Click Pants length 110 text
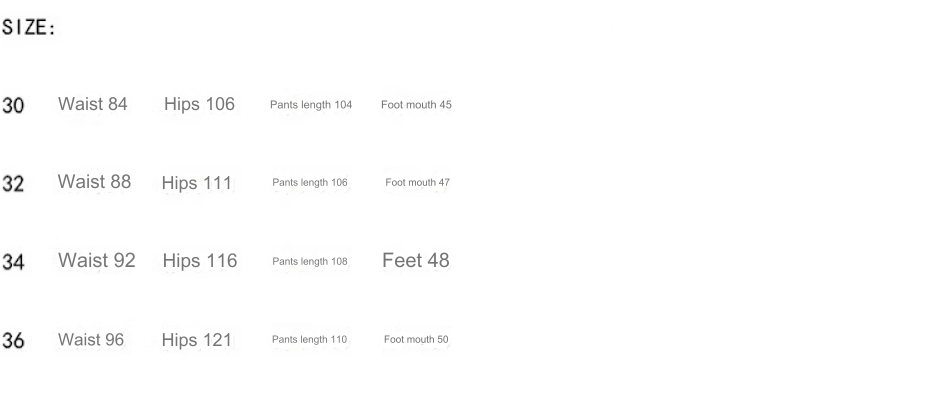This screenshot has width=941, height=399. [x=309, y=340]
